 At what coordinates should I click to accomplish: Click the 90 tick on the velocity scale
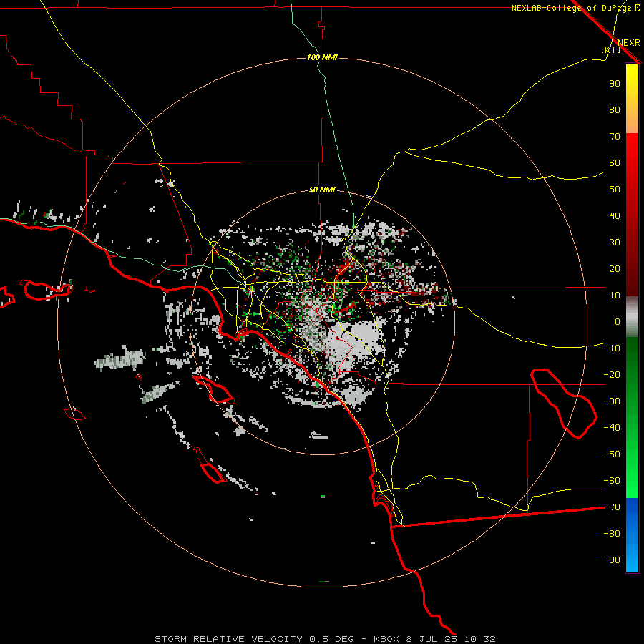tap(615, 84)
